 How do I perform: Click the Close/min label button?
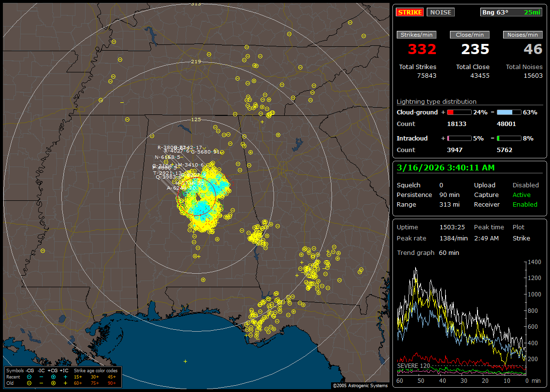[470, 35]
